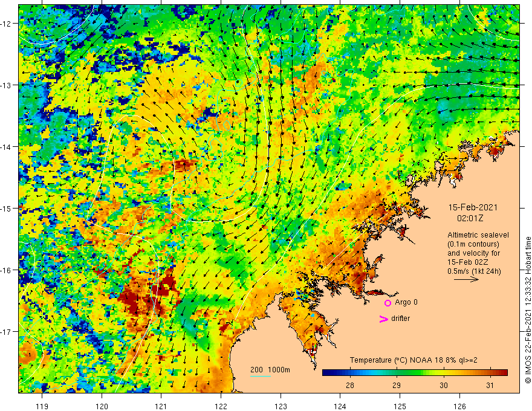
Task: Click the longitude label 123
Action: coord(281,406)
